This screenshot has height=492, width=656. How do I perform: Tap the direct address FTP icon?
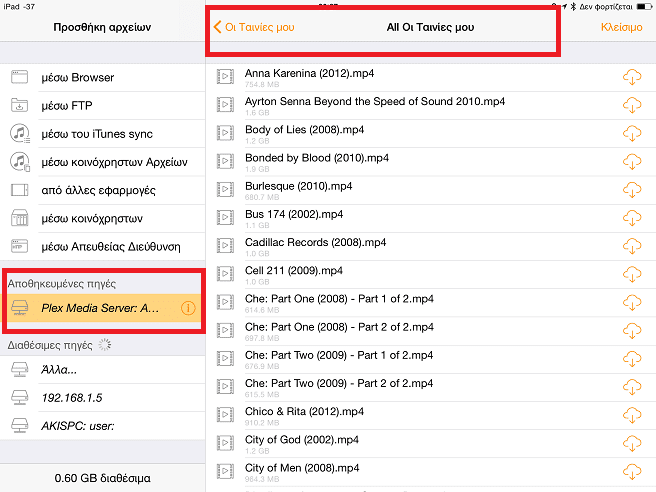tap(19, 246)
